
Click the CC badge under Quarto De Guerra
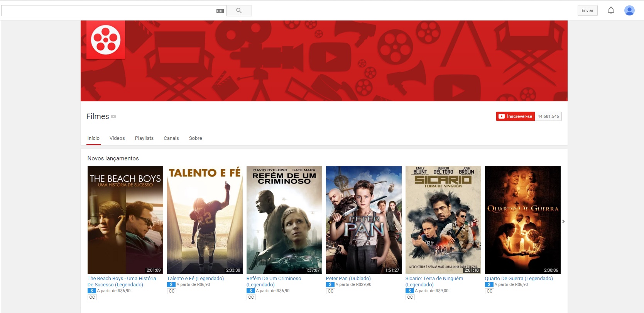pos(490,291)
